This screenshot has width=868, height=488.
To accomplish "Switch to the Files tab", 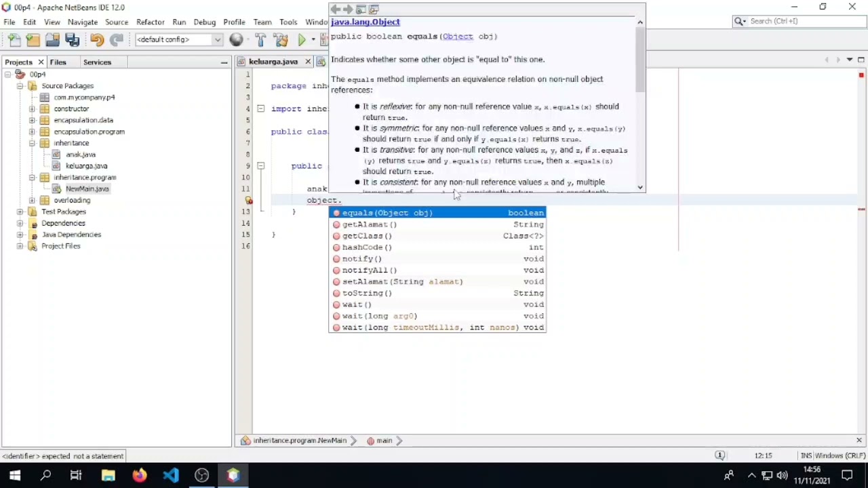I will [58, 62].
